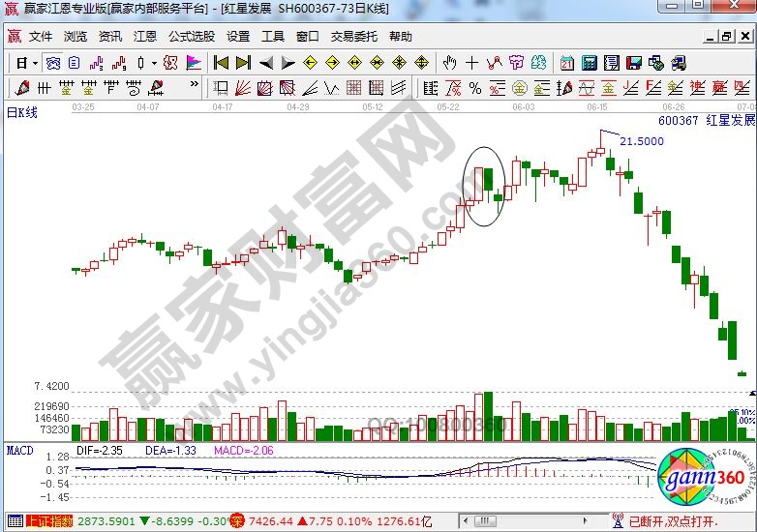Expand the candlestick chart type dropdown
Viewport: 757px width, 532px height.
pos(155,63)
